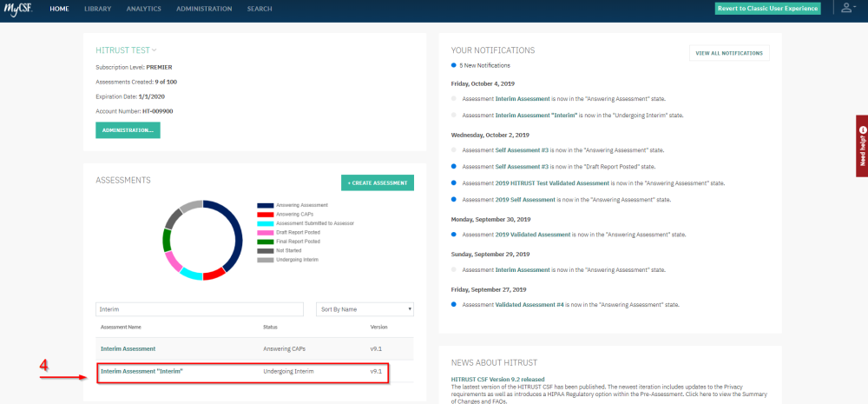Click the Status column header
The image size is (868, 404).
[270, 327]
